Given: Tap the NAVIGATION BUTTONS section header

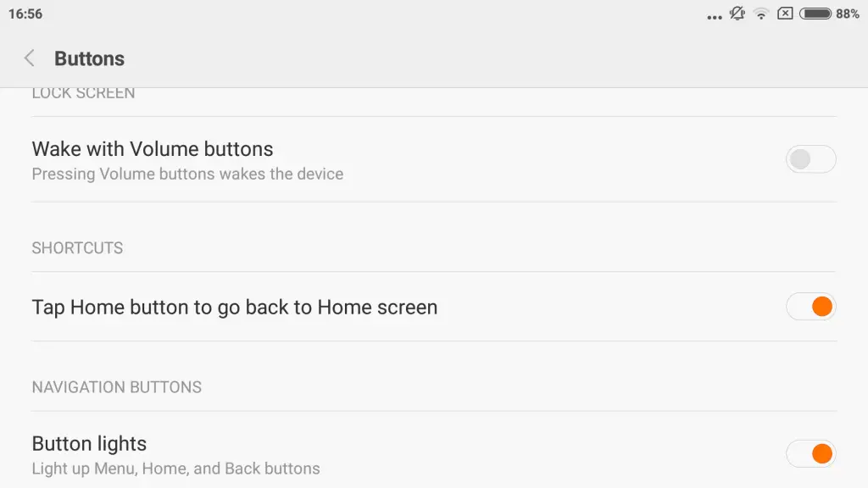Looking at the screenshot, I should [x=116, y=387].
